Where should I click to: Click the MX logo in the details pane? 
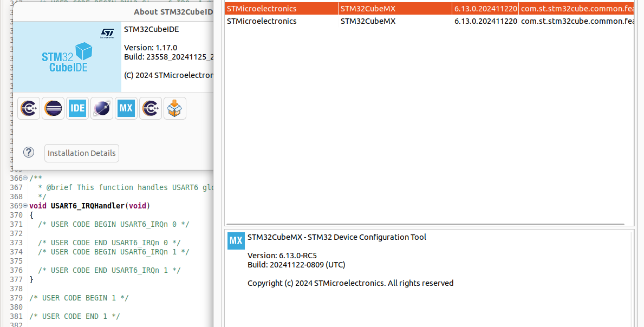[236, 241]
